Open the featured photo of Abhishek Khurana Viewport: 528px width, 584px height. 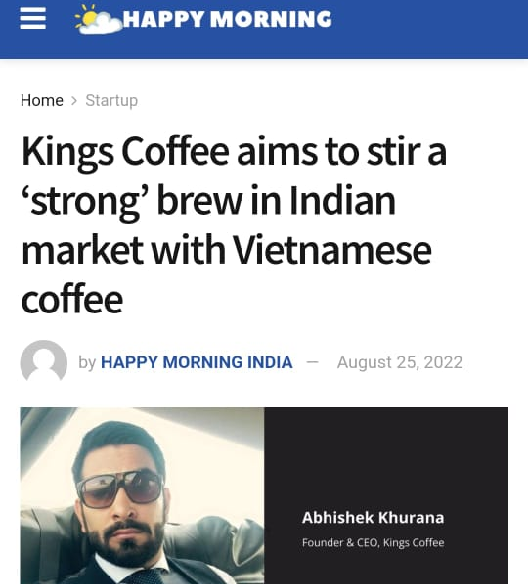pos(143,495)
